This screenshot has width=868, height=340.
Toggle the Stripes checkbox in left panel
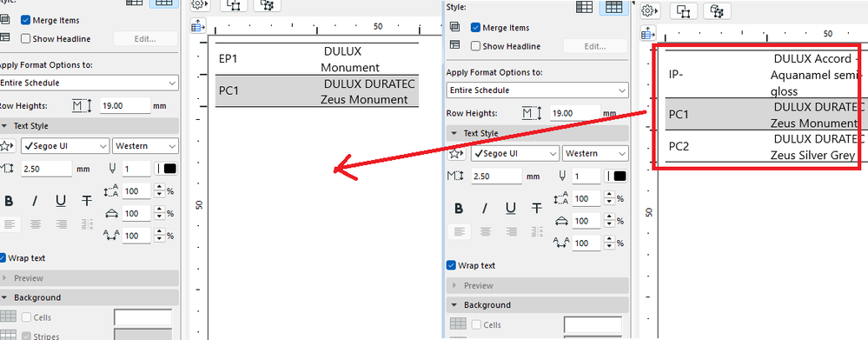[x=27, y=337]
